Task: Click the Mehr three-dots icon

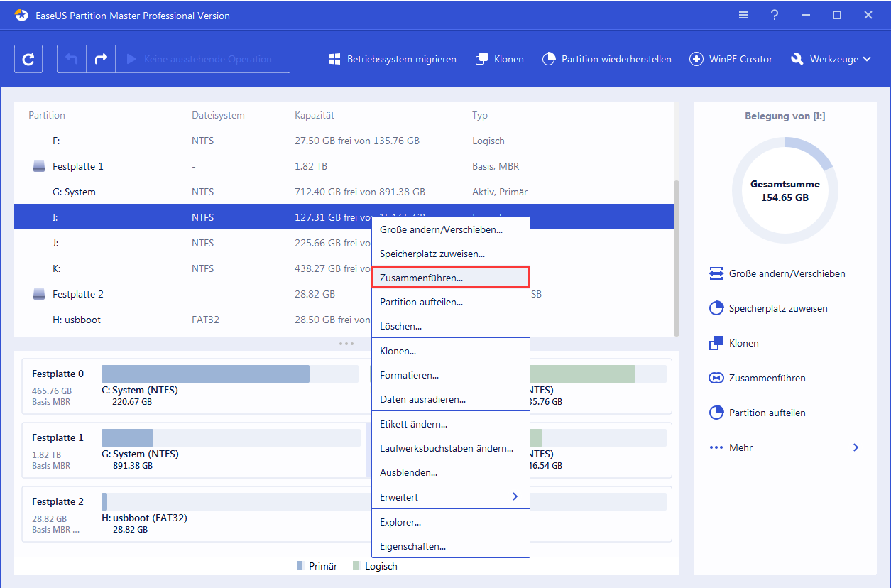Action: tap(716, 447)
